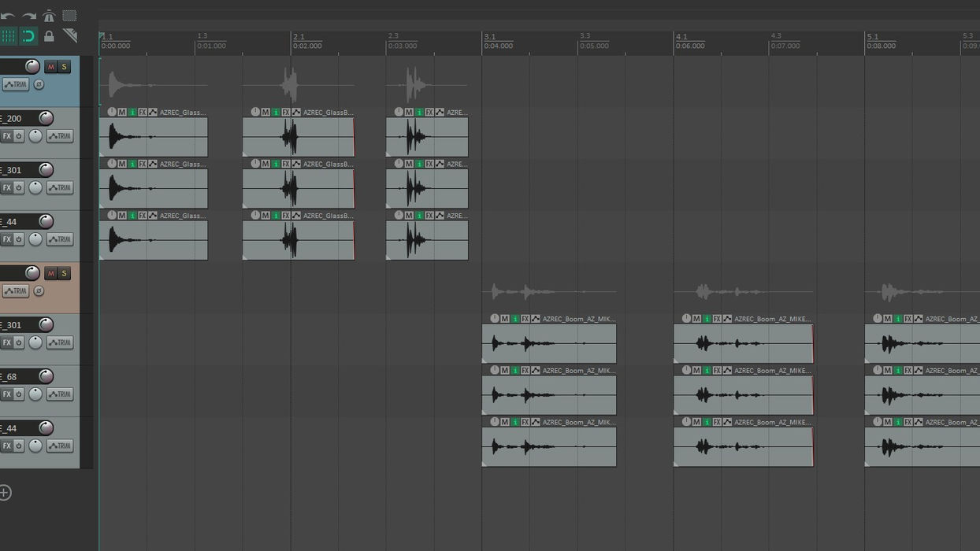The width and height of the screenshot is (980, 551).
Task: Click the TRIM button on _68 track
Action: tap(60, 394)
